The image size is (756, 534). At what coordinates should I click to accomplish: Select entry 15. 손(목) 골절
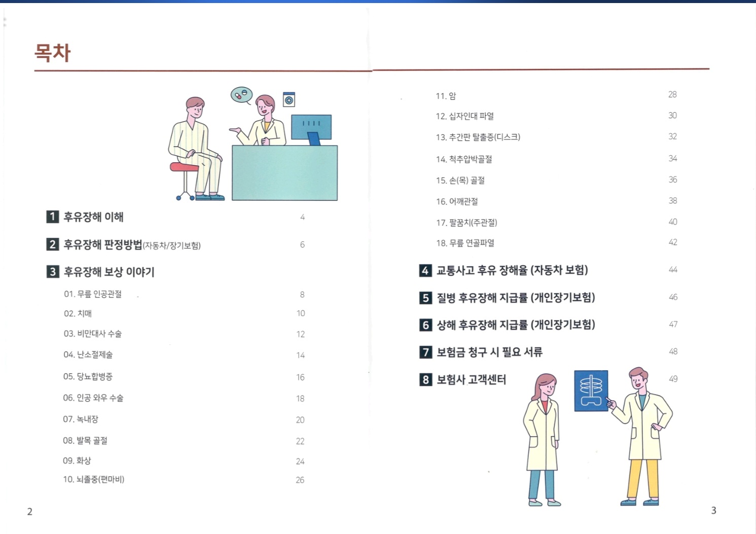(460, 181)
